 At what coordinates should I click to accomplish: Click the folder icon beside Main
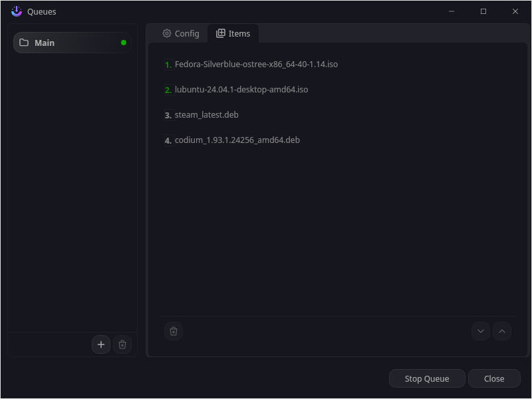24,43
